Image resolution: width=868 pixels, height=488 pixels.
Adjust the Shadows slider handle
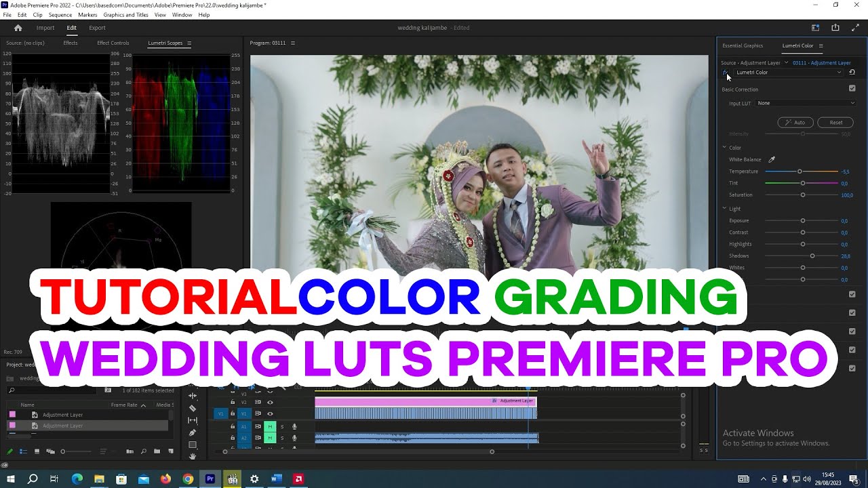pyautogui.click(x=812, y=256)
